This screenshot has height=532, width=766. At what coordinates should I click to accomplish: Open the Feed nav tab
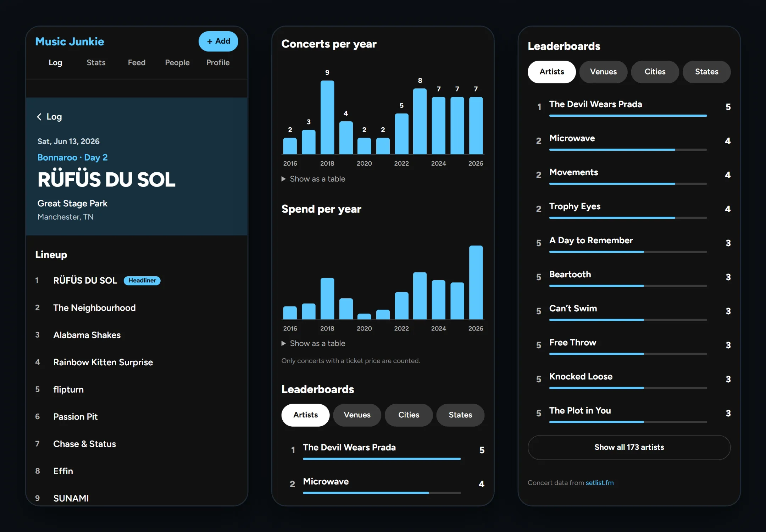click(x=137, y=62)
